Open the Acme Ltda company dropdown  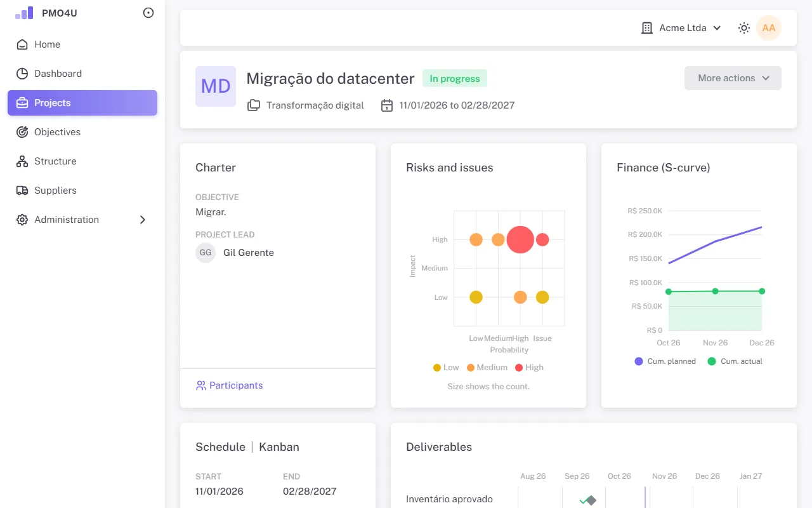point(681,28)
